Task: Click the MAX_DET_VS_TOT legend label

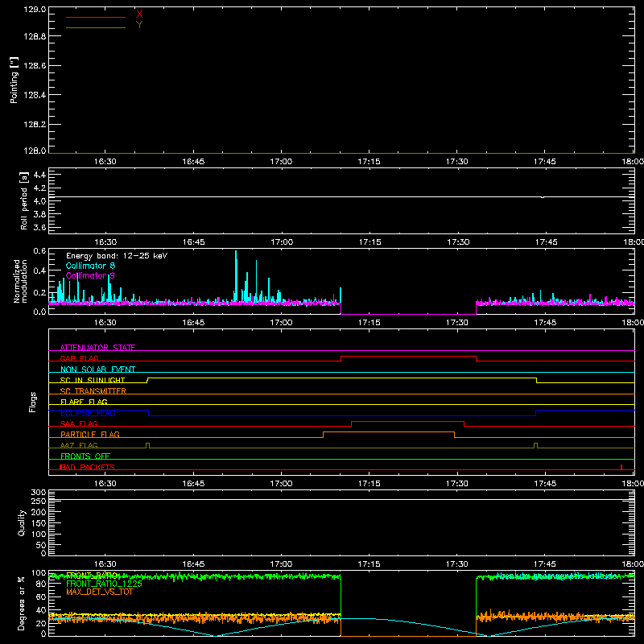Action: 100,592
